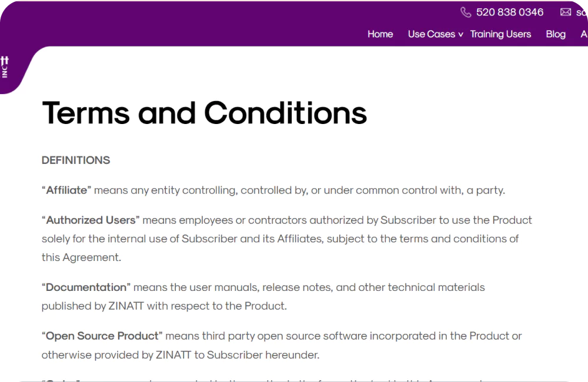Click the bold "Open Source Product" term
This screenshot has width=588, height=382.
pyautogui.click(x=102, y=336)
